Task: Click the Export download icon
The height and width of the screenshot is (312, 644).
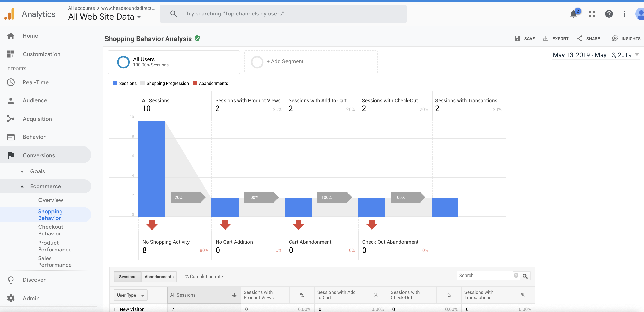Action: [x=546, y=39]
